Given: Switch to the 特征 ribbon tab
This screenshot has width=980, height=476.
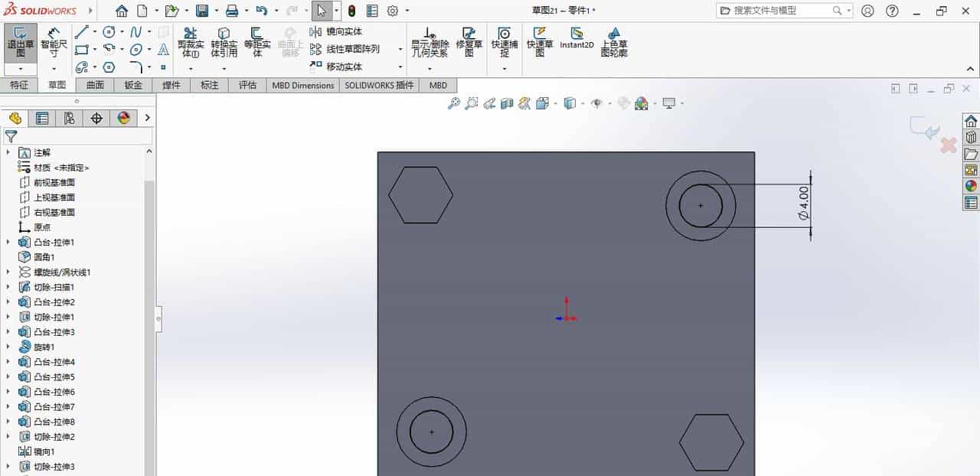Looking at the screenshot, I should [x=20, y=85].
